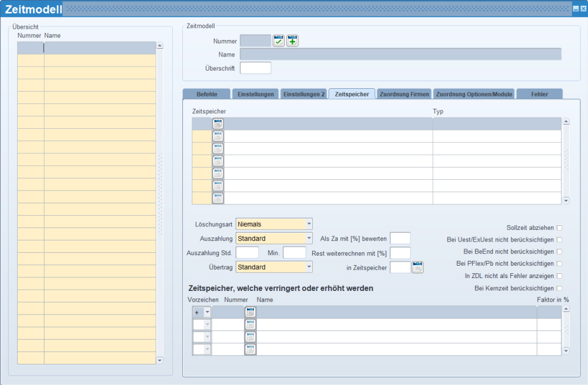Minimize the Zeitmodell window
This screenshot has width=588, height=385.
[576, 9]
